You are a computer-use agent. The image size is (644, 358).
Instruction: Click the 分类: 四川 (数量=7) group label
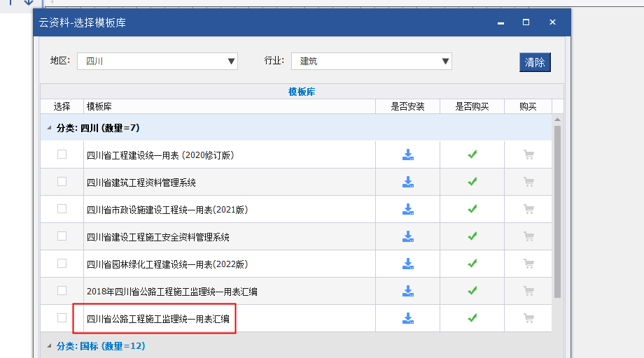click(x=98, y=128)
